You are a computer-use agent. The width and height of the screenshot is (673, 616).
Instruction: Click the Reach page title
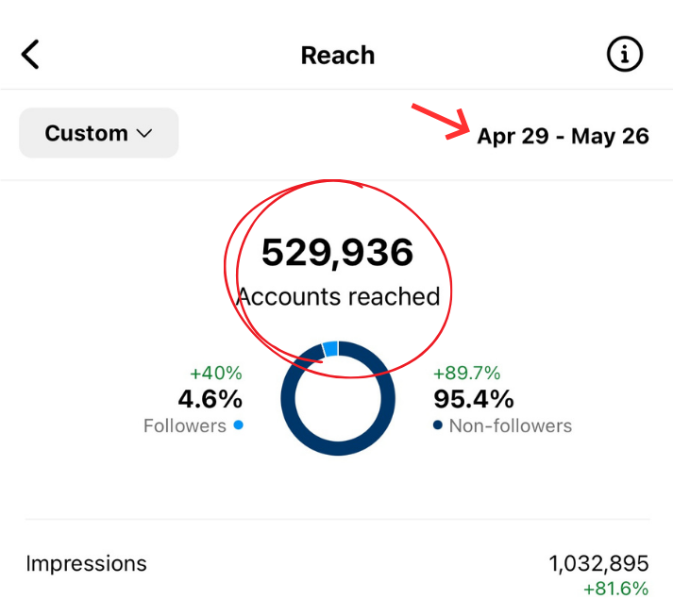point(337,55)
